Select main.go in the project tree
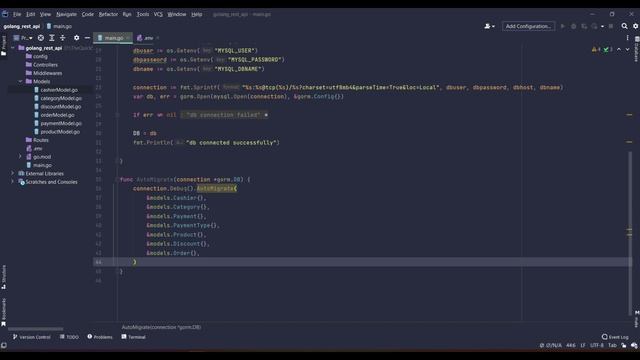 [39, 165]
